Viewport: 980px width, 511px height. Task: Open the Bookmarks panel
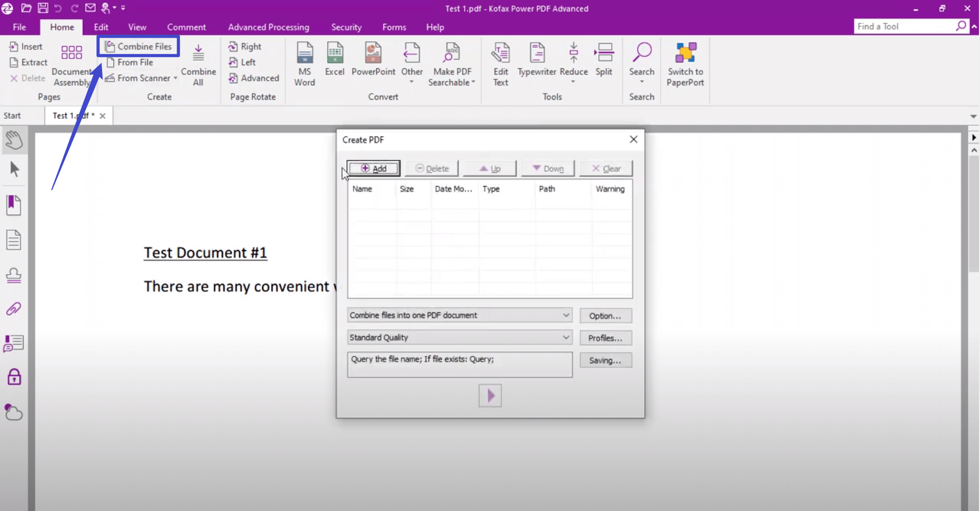(14, 205)
